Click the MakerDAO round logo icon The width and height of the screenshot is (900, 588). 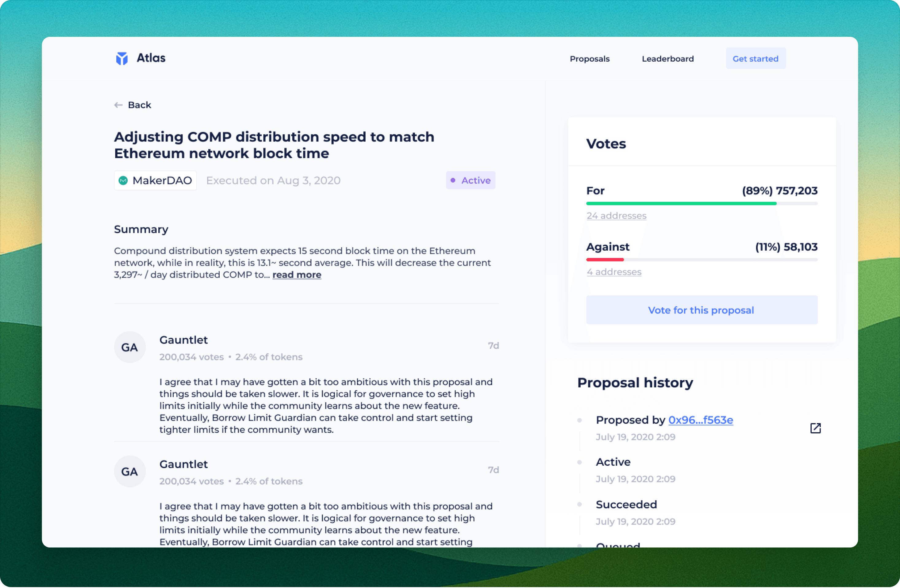pos(123,180)
